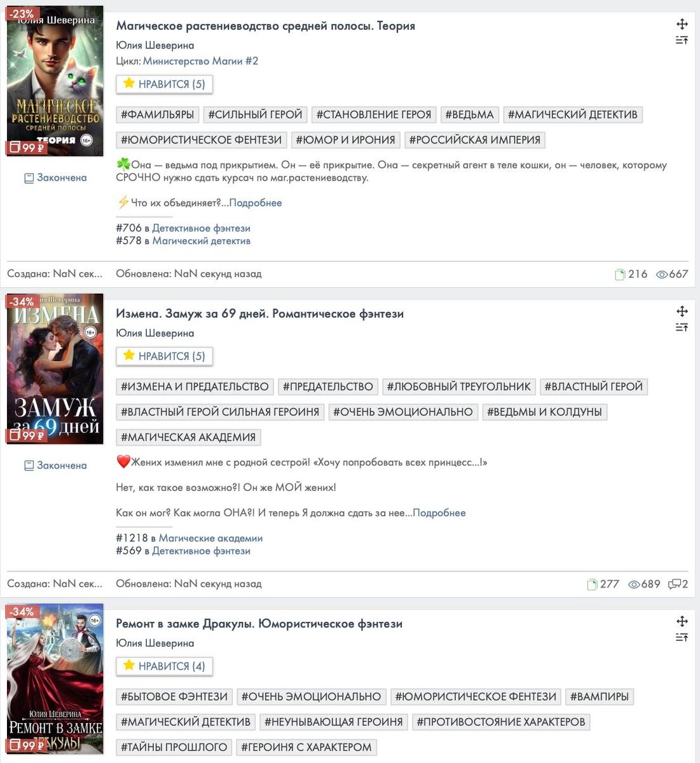Image resolution: width=700 pixels, height=763 pixels.
Task: Select tag #СТАНОВЛЕНИЕ ГЕРОЯ
Action: pyautogui.click(x=374, y=114)
